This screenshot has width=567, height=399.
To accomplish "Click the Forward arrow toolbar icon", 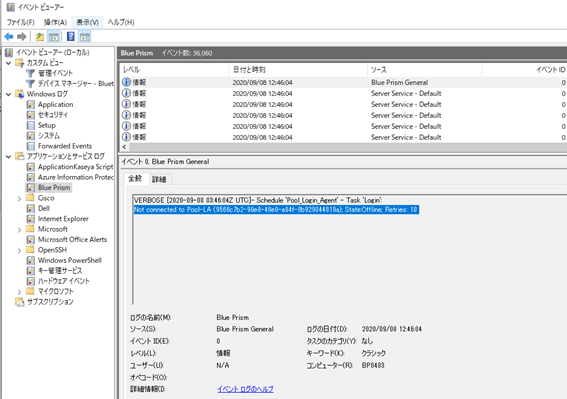I will [x=22, y=37].
